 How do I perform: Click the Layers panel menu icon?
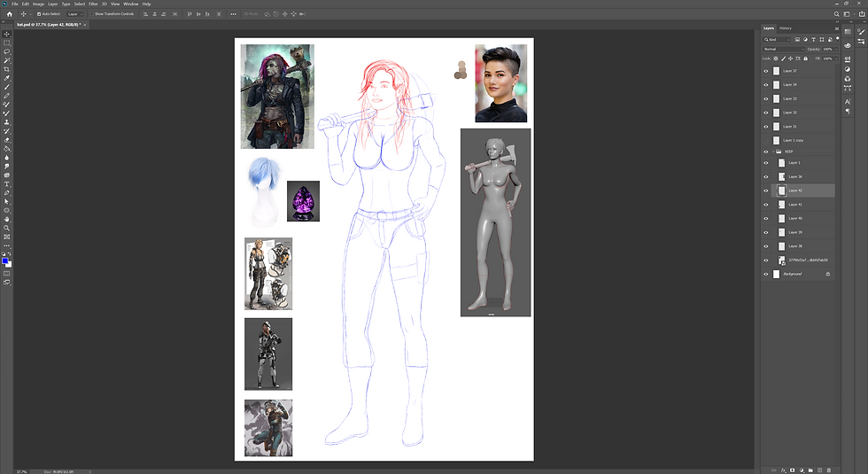(x=836, y=28)
